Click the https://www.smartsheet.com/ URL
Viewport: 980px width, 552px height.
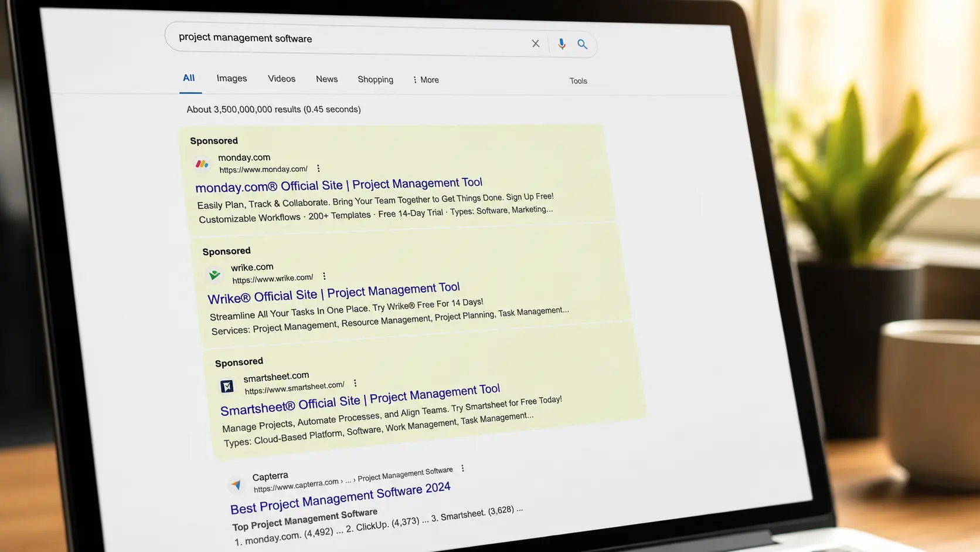pyautogui.click(x=294, y=387)
